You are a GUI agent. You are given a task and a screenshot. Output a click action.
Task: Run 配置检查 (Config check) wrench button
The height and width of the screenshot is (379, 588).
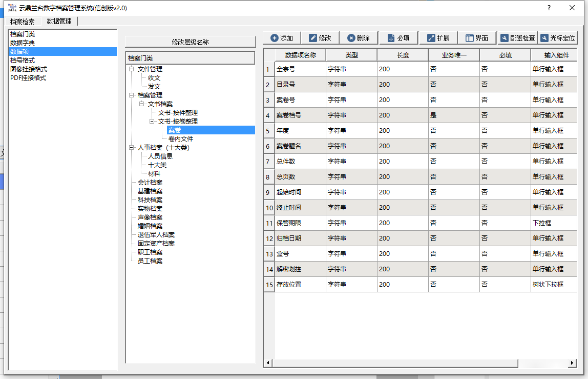click(x=517, y=38)
